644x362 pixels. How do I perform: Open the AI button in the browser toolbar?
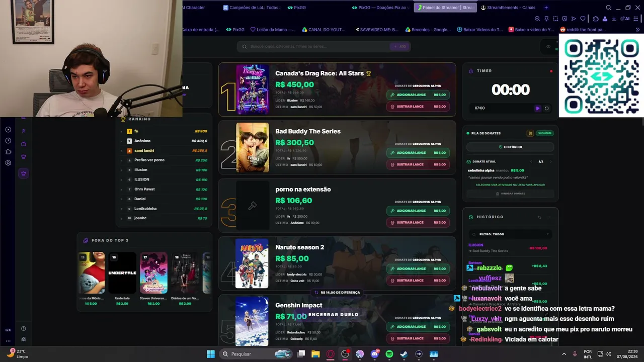point(625,19)
